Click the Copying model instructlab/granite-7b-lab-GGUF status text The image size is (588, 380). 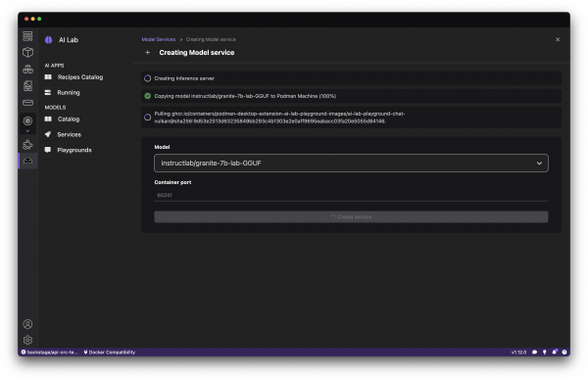coord(245,96)
